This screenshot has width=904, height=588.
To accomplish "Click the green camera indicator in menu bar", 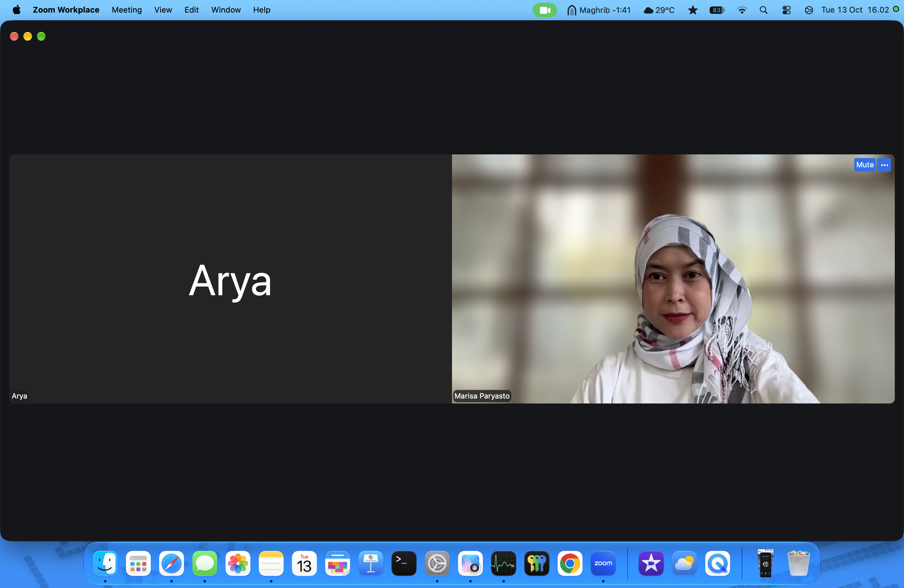I will 545,10.
